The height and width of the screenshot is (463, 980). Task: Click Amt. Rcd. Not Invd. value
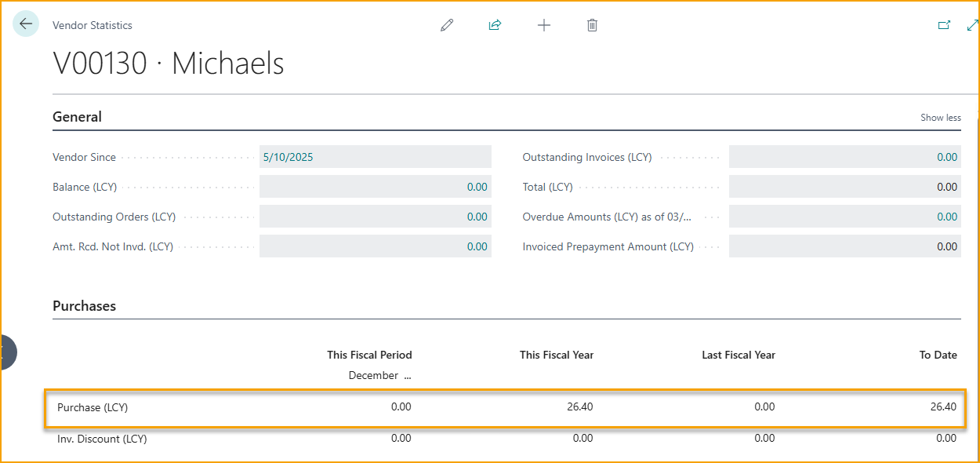(x=477, y=246)
